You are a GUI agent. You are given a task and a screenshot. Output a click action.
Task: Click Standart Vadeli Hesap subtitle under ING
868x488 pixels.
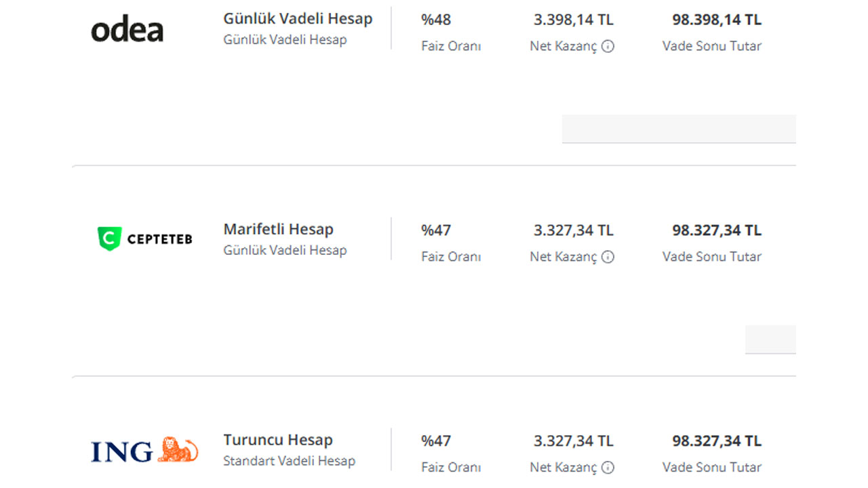pos(289,461)
